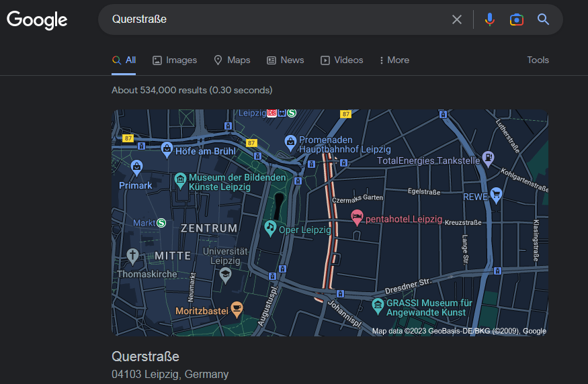Image resolution: width=588 pixels, height=384 pixels.
Task: Click the Egelstraße street label
Action: pyautogui.click(x=424, y=191)
